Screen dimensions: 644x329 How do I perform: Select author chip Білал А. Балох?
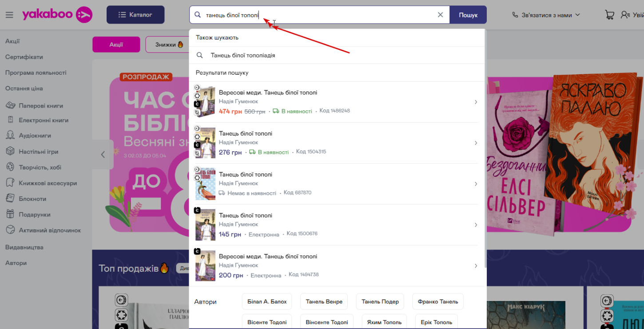point(267,301)
